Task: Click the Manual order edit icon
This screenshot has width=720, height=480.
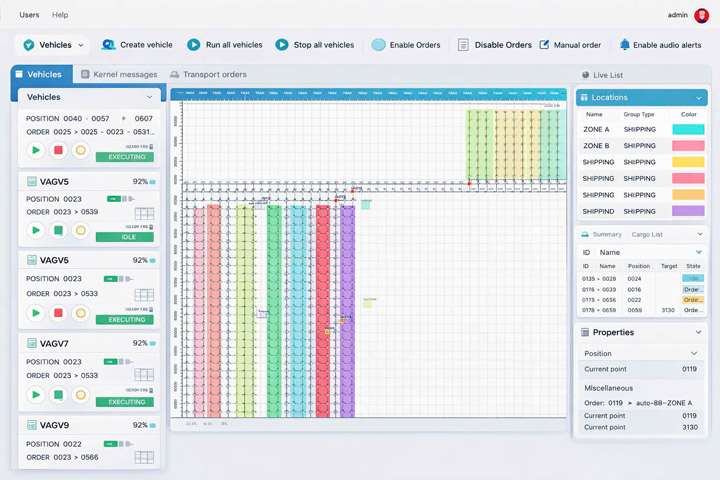Action: pos(545,45)
